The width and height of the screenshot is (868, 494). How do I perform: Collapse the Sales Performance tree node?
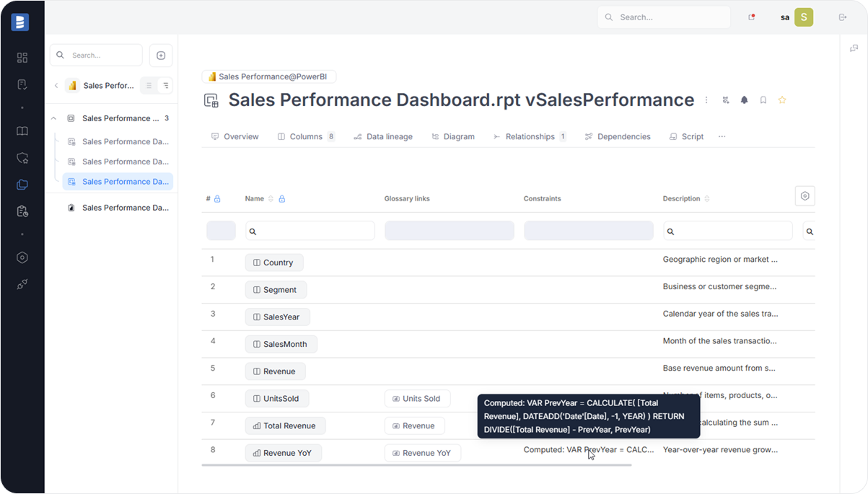53,118
